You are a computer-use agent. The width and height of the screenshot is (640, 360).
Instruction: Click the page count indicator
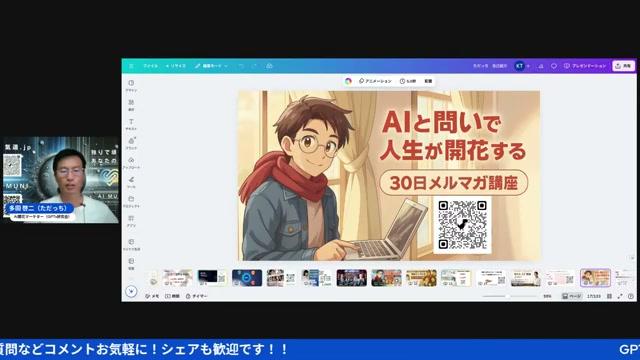tap(593, 296)
